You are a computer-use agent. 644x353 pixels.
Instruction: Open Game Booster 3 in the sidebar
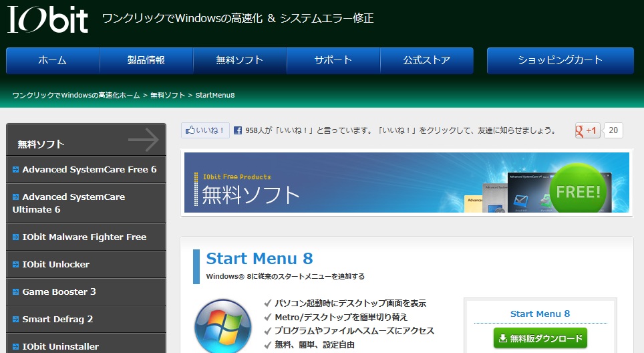(86, 291)
